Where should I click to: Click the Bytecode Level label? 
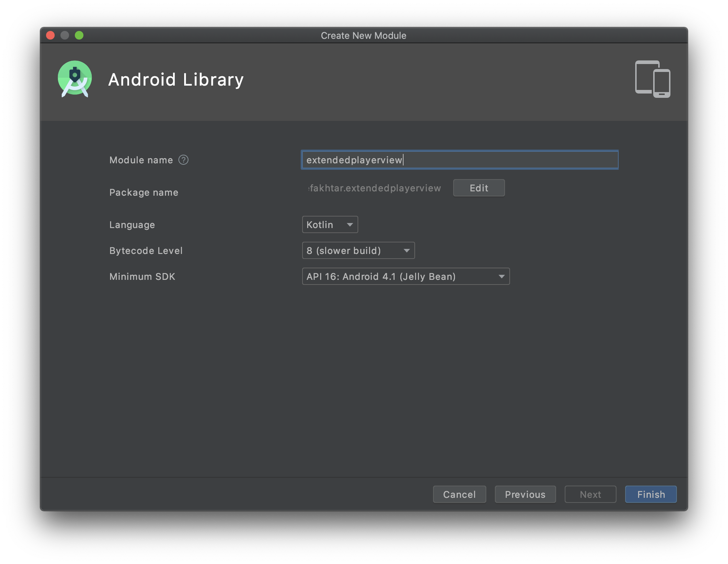[146, 251]
